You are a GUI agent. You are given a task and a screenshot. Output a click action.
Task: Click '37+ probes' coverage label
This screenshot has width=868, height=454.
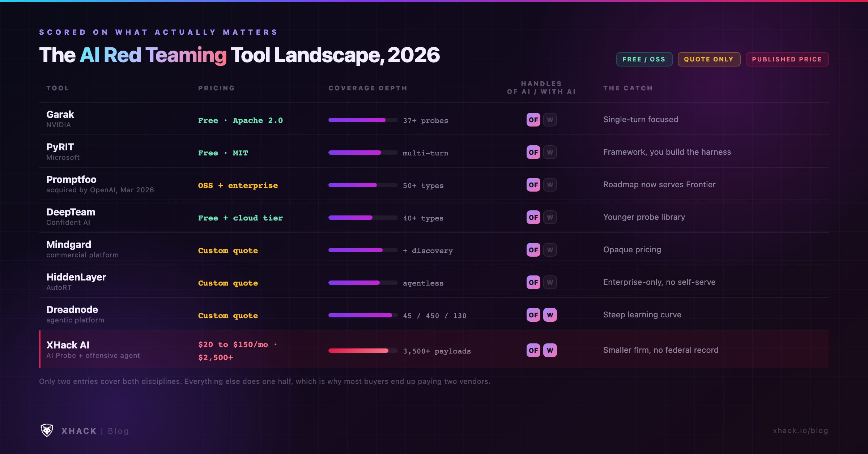tap(426, 121)
